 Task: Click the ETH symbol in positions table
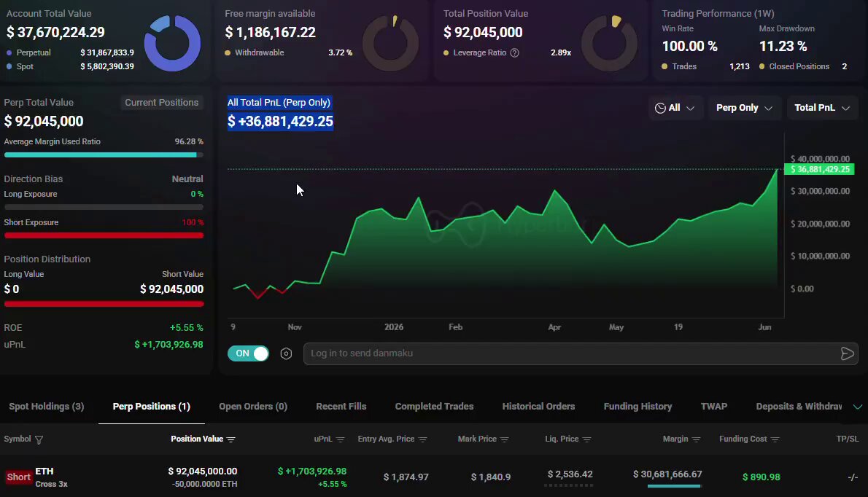(x=44, y=471)
